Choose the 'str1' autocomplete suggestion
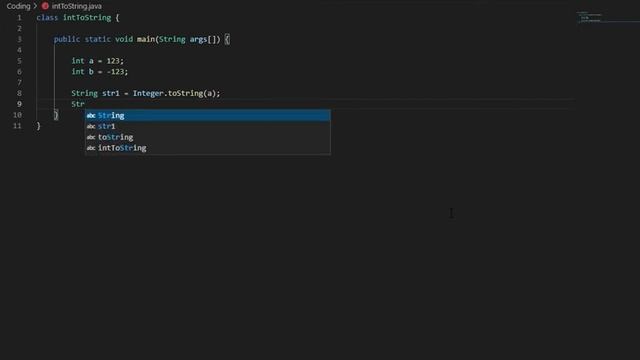The height and width of the screenshot is (360, 640). [x=207, y=127]
